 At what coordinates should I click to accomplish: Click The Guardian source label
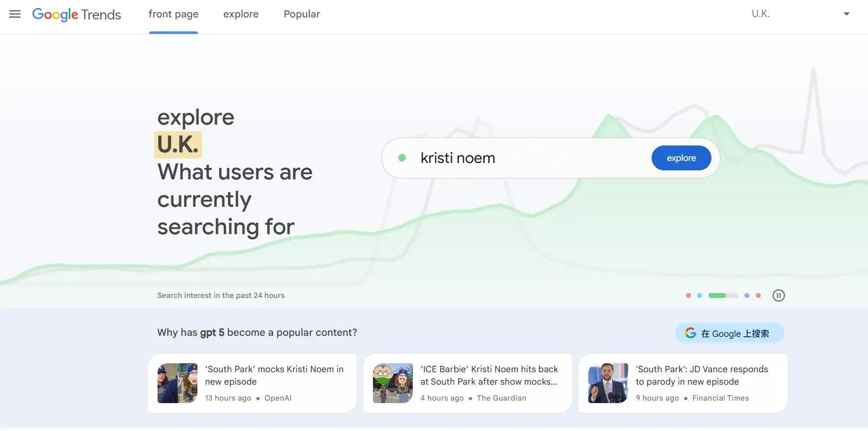[502, 398]
